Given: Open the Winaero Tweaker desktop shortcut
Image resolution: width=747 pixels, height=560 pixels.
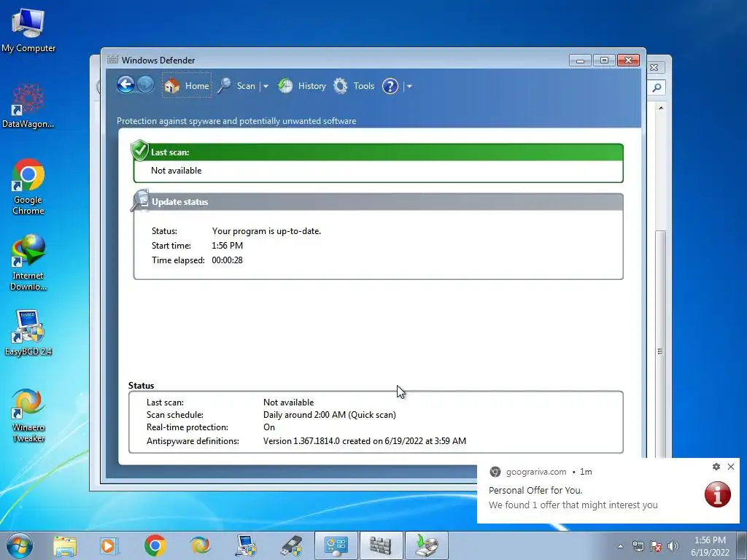Looking at the screenshot, I should click(x=28, y=415).
